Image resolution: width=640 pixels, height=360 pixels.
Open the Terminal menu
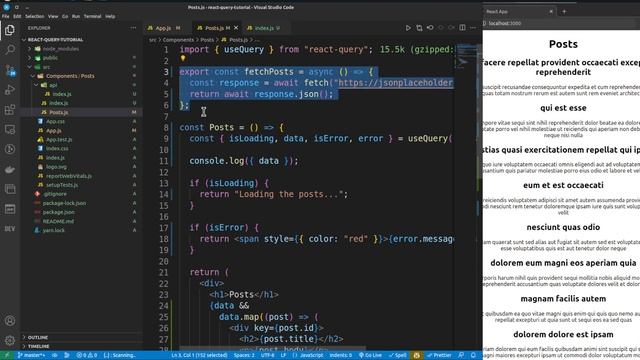click(92, 16)
